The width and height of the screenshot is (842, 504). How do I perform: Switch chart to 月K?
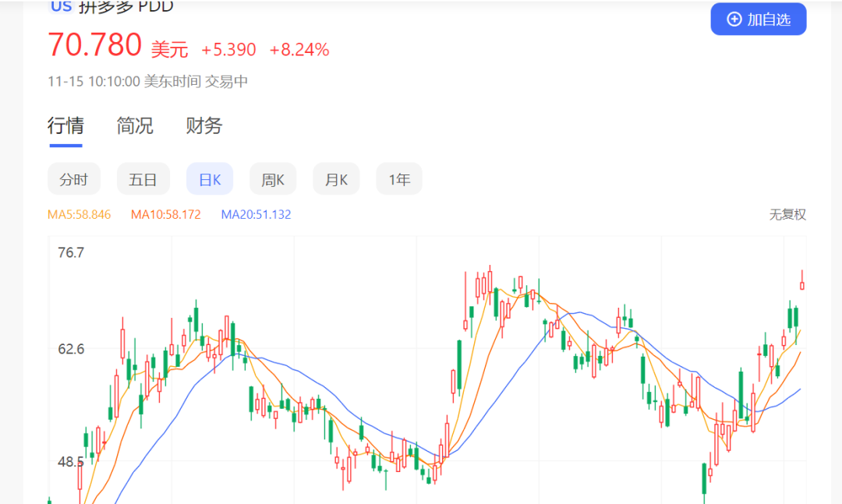tap(336, 179)
